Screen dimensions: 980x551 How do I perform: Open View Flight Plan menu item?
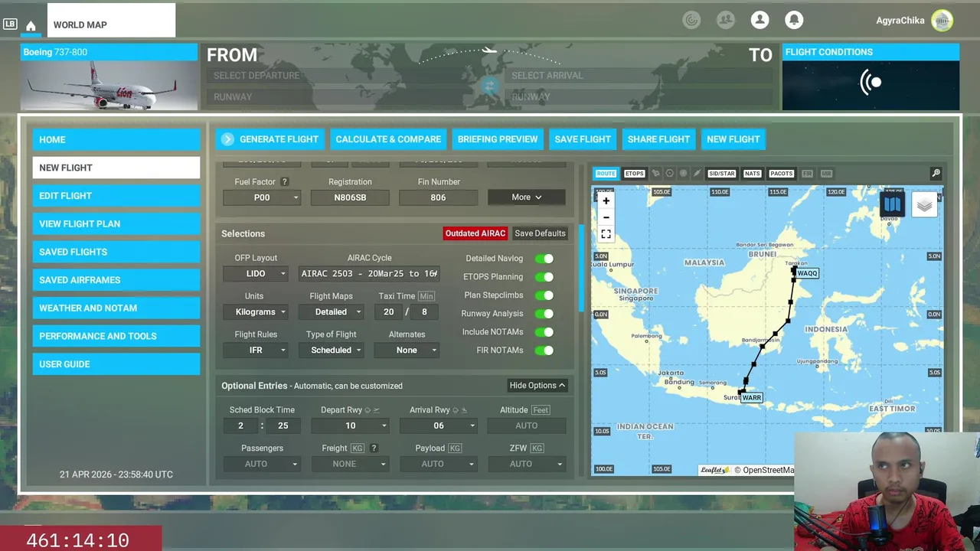point(116,224)
